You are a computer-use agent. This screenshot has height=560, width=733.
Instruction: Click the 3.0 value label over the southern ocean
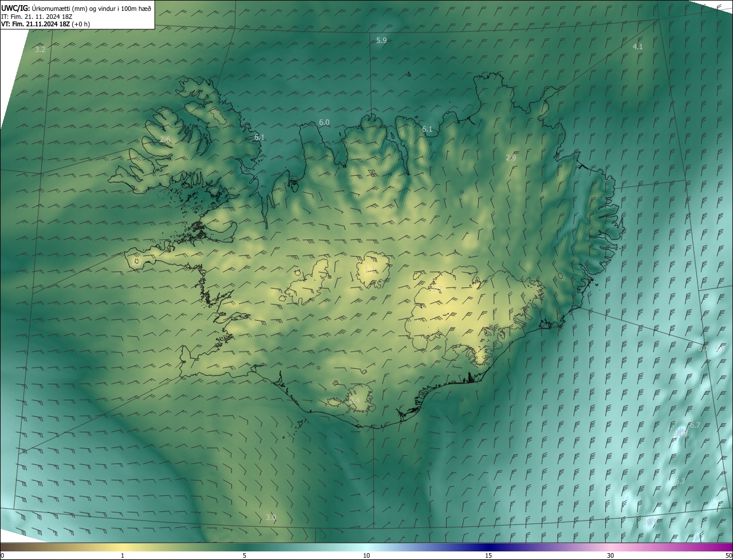271,518
